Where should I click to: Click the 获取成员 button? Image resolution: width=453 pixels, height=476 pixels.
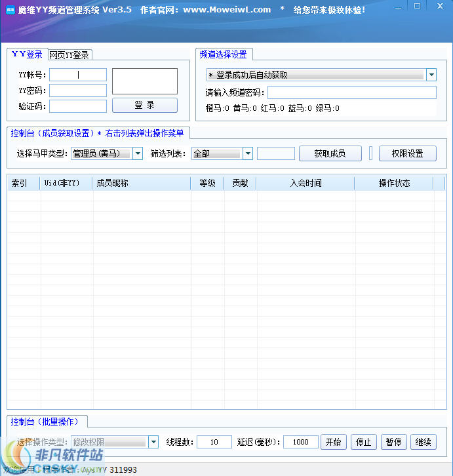coord(330,153)
